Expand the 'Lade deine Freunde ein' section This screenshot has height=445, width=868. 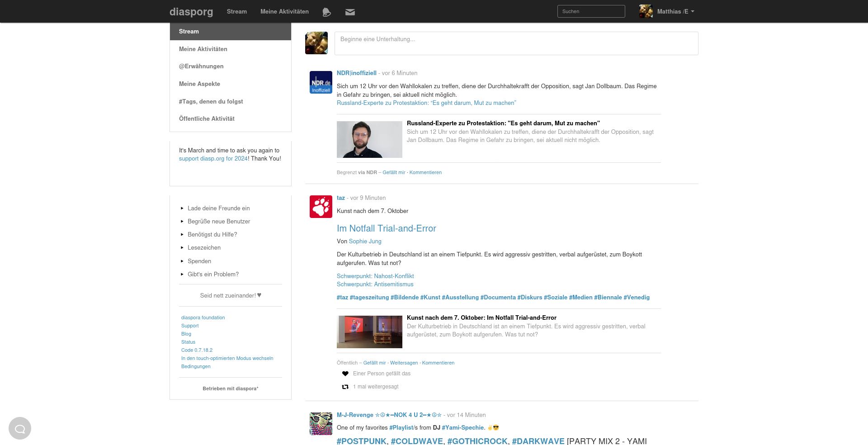click(218, 208)
